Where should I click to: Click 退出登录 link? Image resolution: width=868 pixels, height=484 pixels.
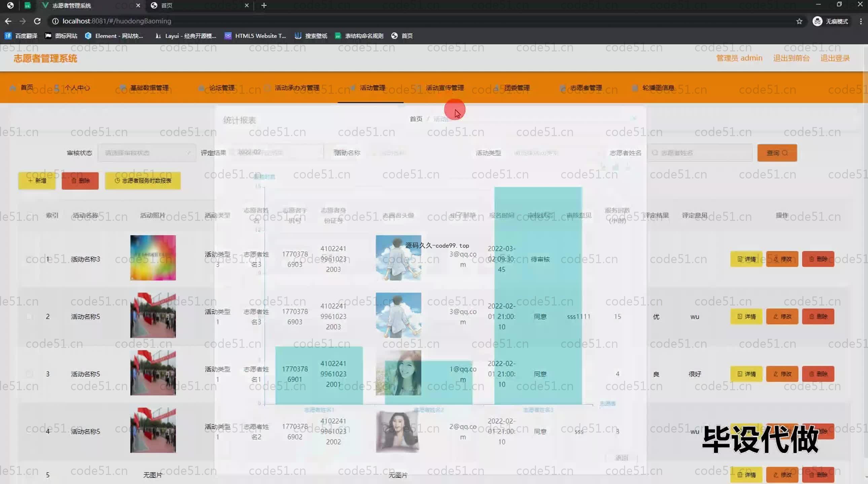[835, 58]
